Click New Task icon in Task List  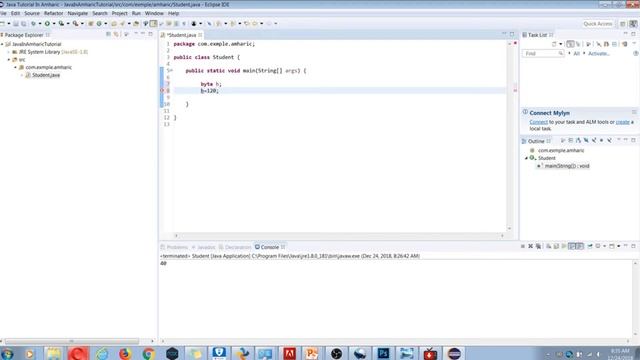(554, 44)
